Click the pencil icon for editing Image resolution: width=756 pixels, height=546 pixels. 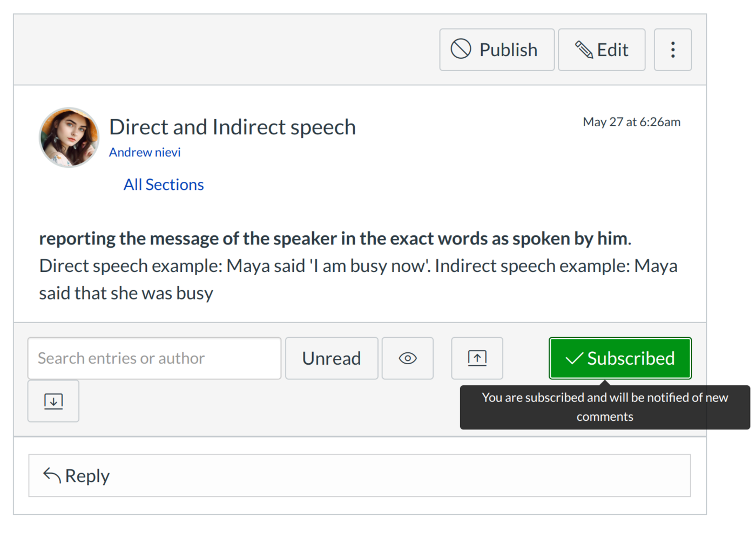(583, 50)
